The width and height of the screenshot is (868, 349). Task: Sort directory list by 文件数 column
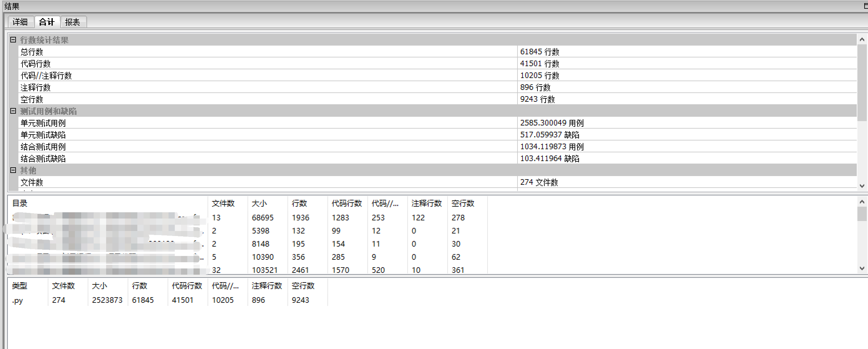pyautogui.click(x=223, y=203)
